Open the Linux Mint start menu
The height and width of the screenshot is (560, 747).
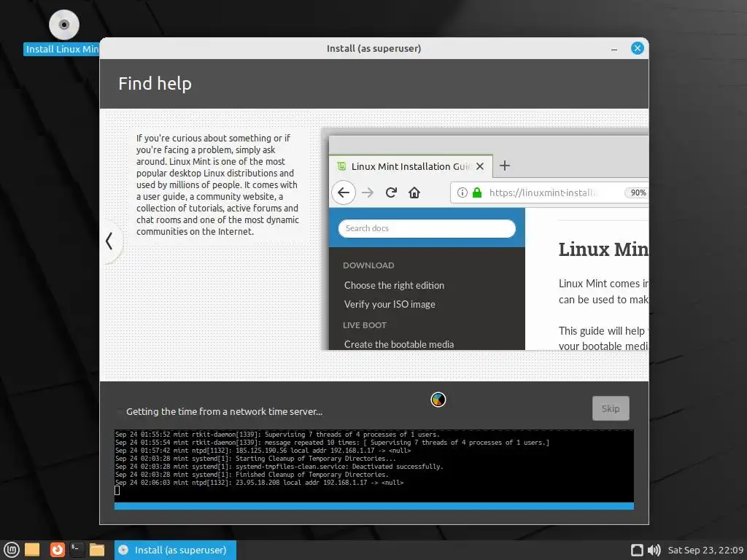coord(12,550)
